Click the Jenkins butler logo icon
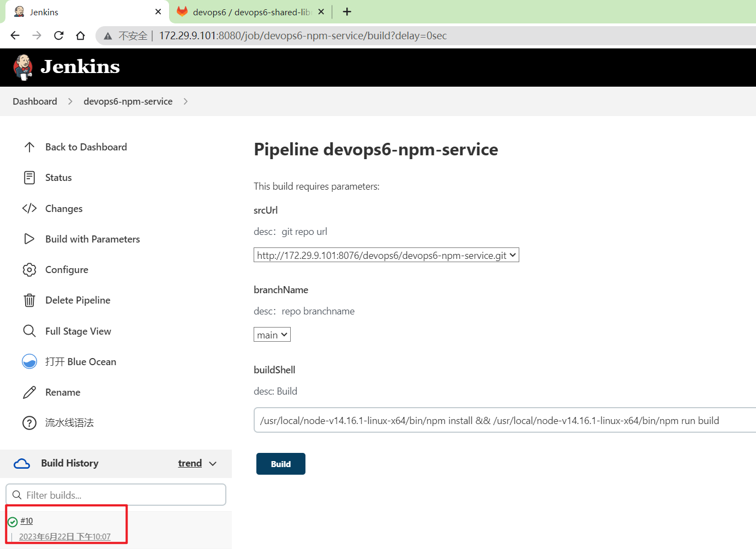Image resolution: width=756 pixels, height=551 pixels. click(23, 67)
